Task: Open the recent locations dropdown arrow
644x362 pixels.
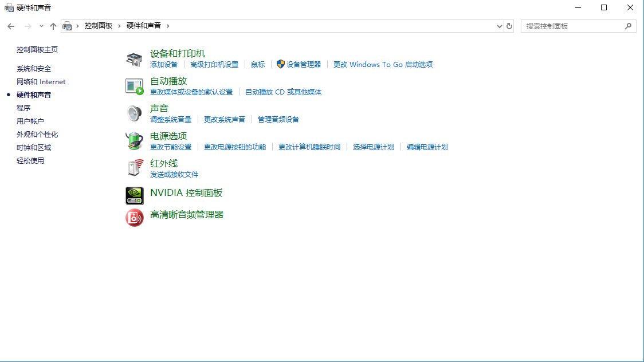Action: click(41, 26)
